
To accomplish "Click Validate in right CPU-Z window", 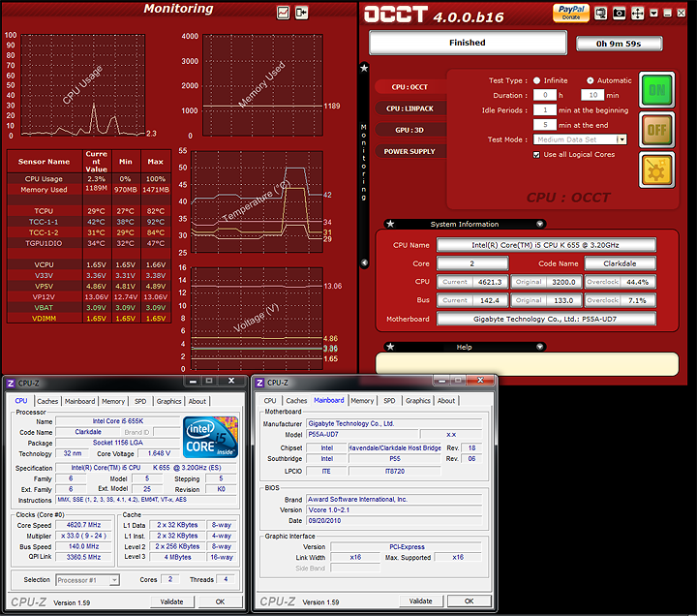I will [420, 601].
